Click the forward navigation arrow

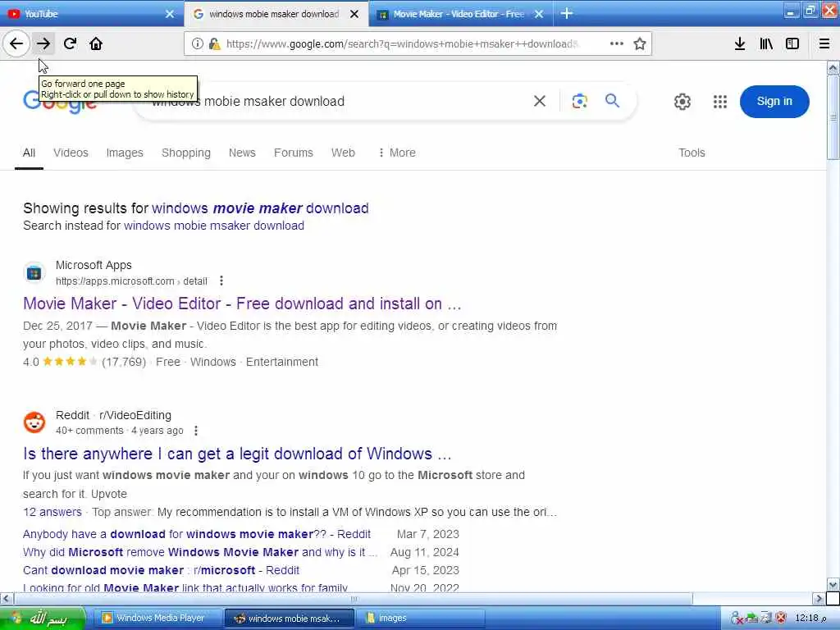point(43,43)
